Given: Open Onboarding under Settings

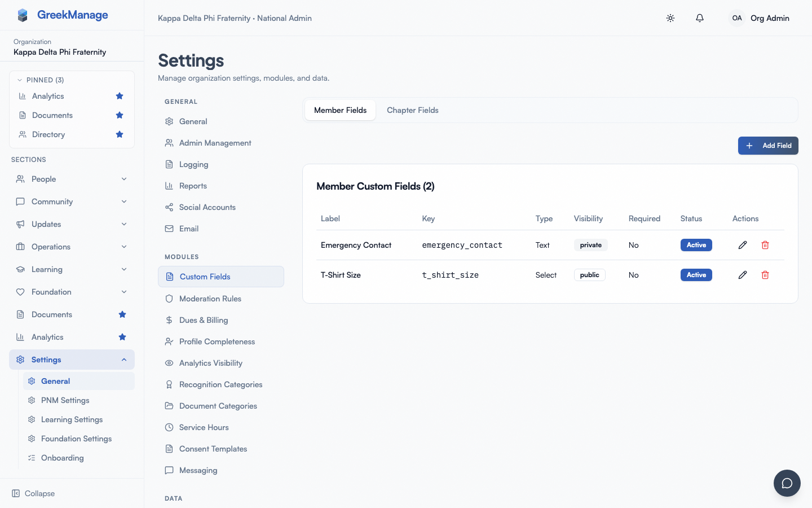Looking at the screenshot, I should [79, 458].
